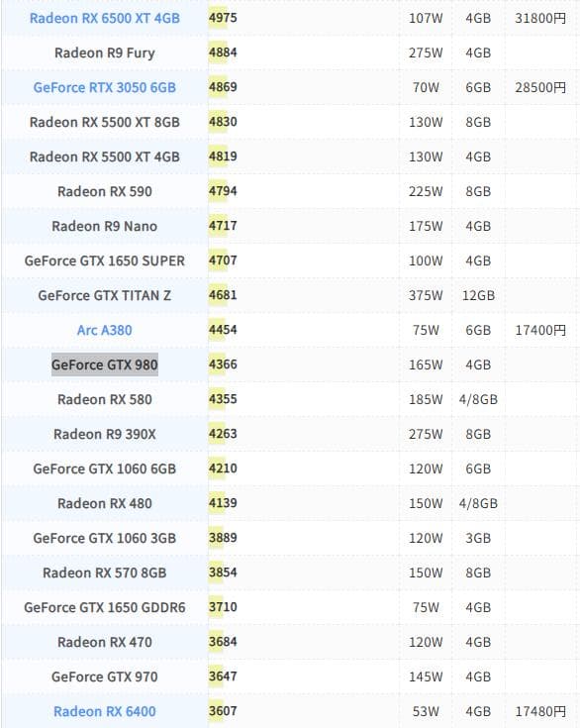Open the Arc A380 link
The width and height of the screenshot is (580, 728).
point(104,330)
